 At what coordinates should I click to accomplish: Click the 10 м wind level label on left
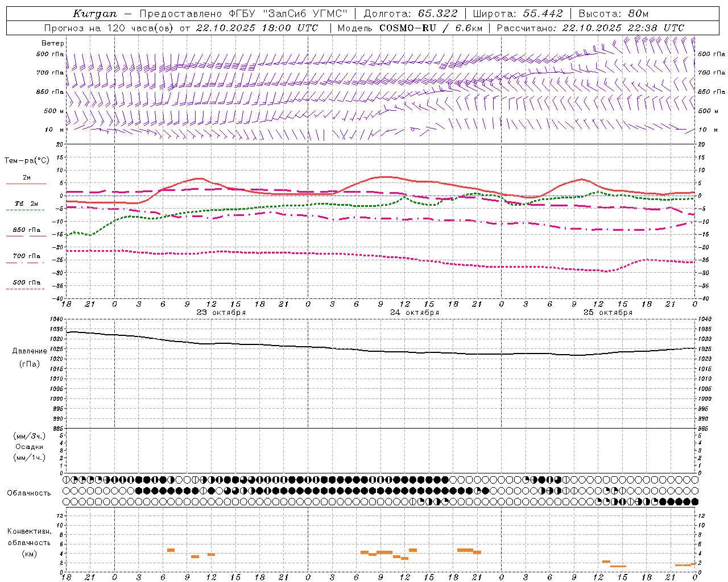54,130
